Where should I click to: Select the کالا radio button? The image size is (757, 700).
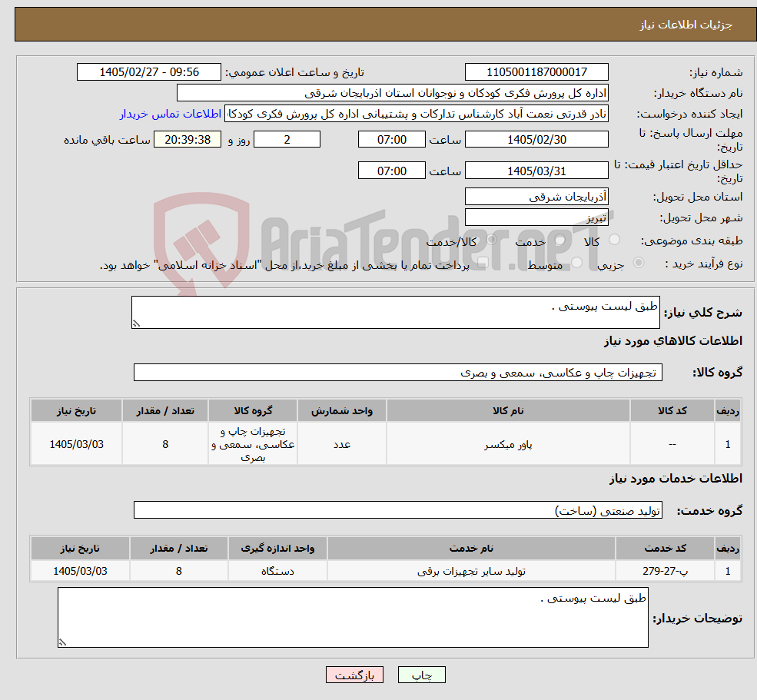click(615, 240)
